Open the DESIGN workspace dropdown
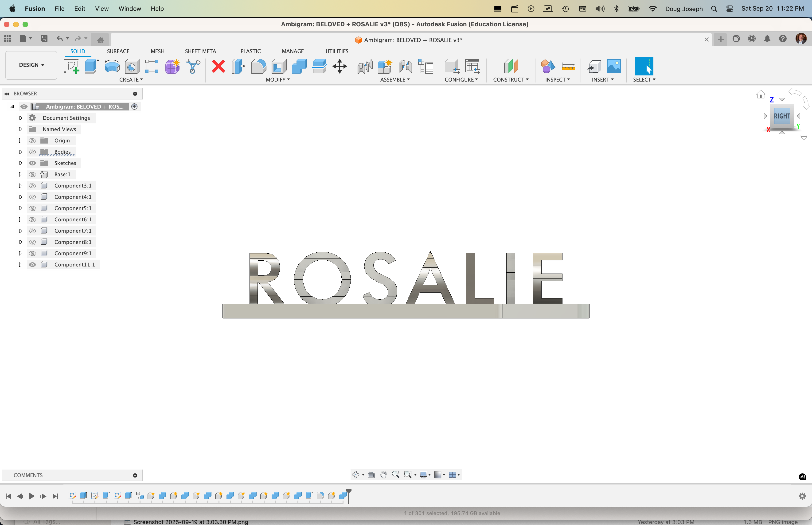The image size is (812, 525). [x=31, y=65]
